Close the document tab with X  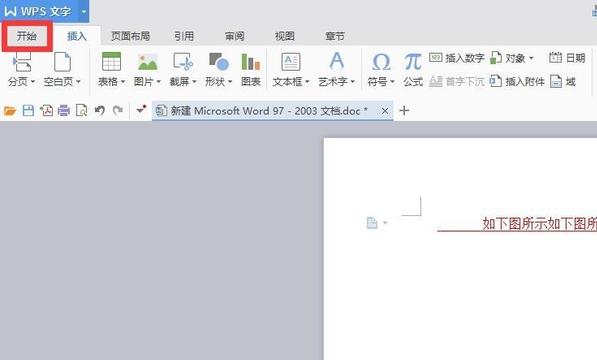[x=385, y=111]
